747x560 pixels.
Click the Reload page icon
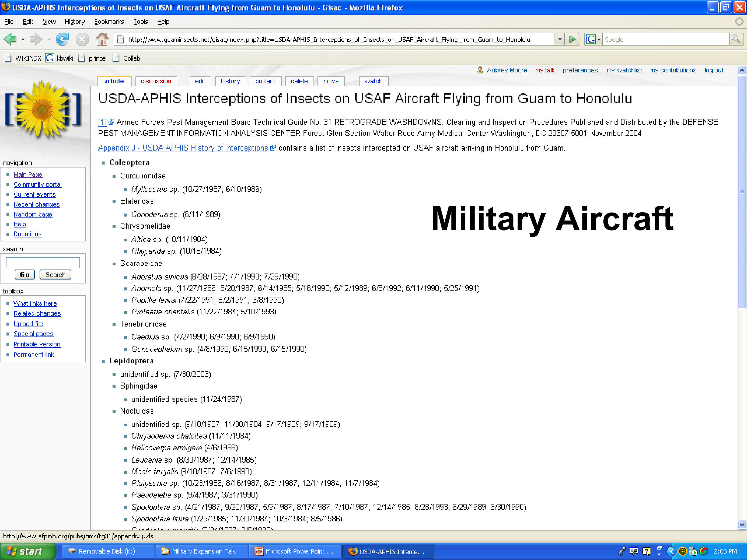62,40
